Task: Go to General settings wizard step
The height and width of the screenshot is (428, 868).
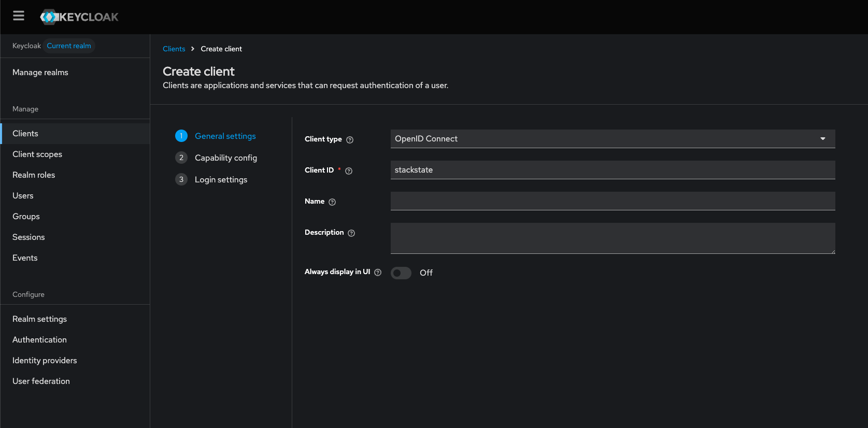Action: coord(225,136)
